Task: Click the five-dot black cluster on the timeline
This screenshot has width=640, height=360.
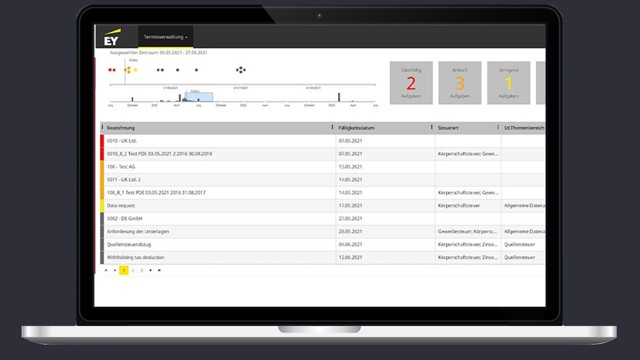Action: [241, 70]
